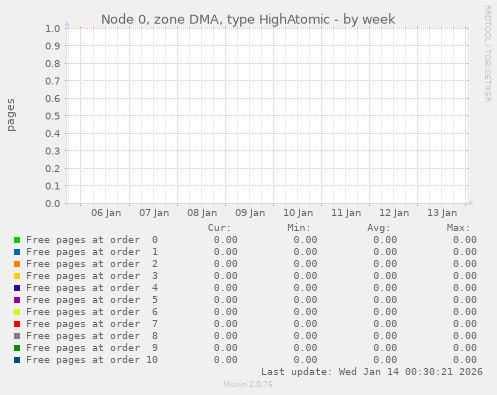Click the order 5 magenta legend swatch
The height and width of the screenshot is (395, 497).
click(17, 300)
